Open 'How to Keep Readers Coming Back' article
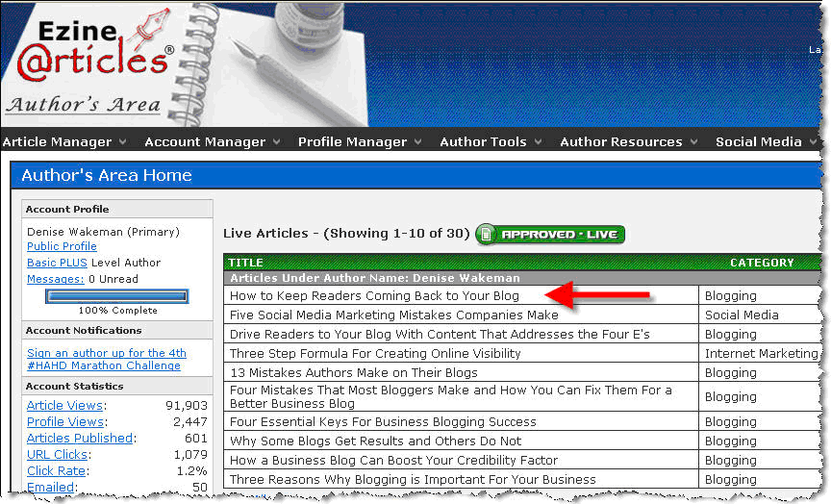This screenshot has width=831, height=504. pyautogui.click(x=374, y=295)
